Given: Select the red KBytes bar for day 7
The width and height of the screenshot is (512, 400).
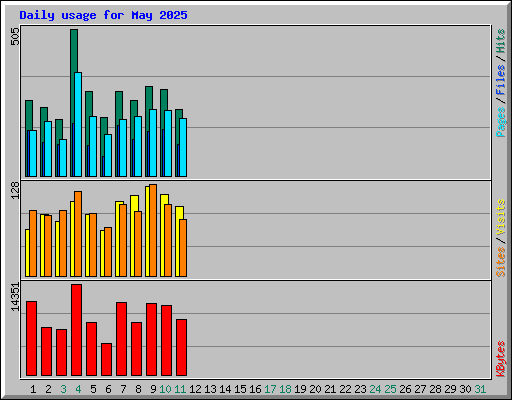Looking at the screenshot, I should [x=121, y=339].
